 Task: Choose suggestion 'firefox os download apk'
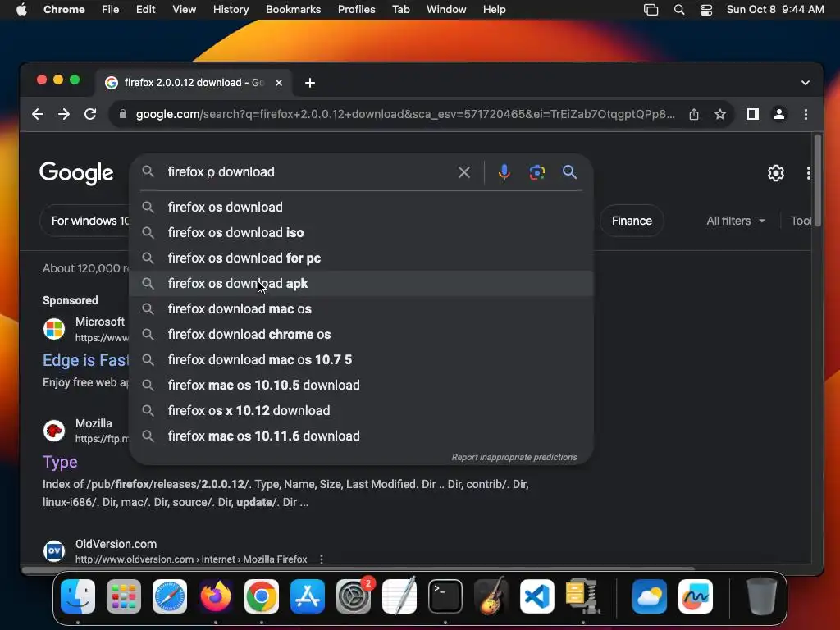pyautogui.click(x=362, y=283)
